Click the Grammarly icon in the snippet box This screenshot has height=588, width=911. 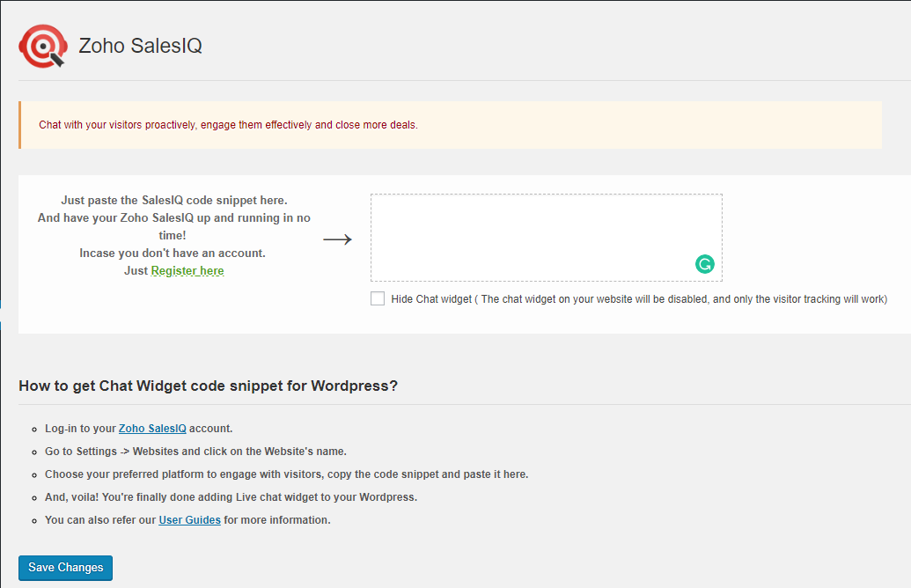click(x=705, y=264)
